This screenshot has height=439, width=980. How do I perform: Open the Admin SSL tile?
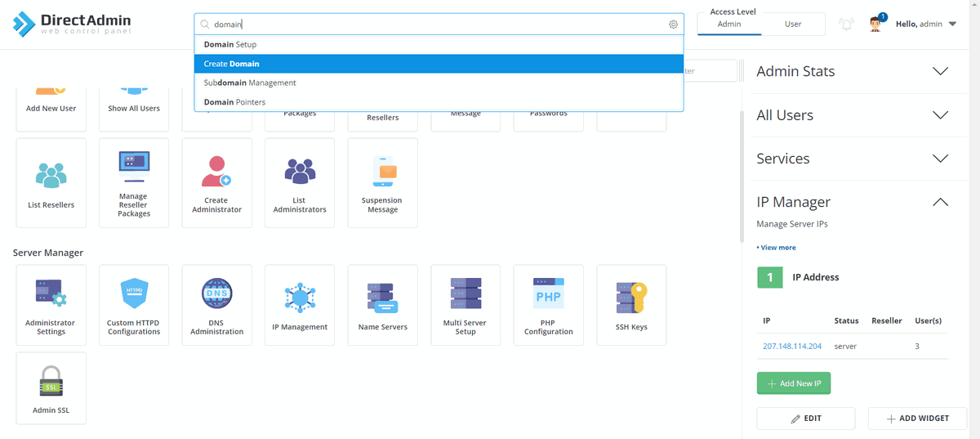pos(51,388)
